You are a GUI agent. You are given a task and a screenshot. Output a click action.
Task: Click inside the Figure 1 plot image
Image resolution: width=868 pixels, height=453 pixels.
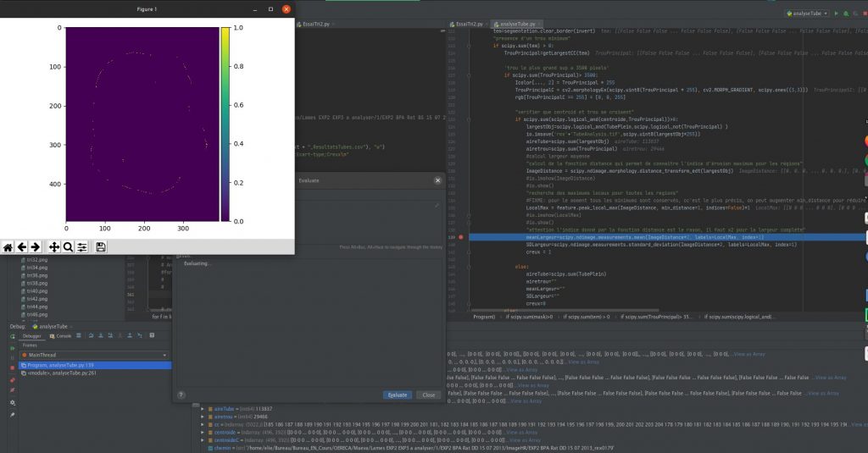coord(142,124)
